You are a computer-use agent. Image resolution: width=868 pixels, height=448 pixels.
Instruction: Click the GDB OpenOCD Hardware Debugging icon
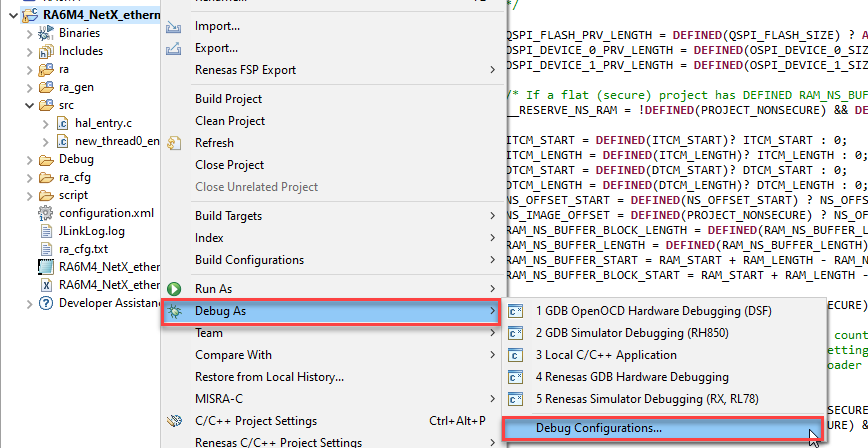[517, 311]
